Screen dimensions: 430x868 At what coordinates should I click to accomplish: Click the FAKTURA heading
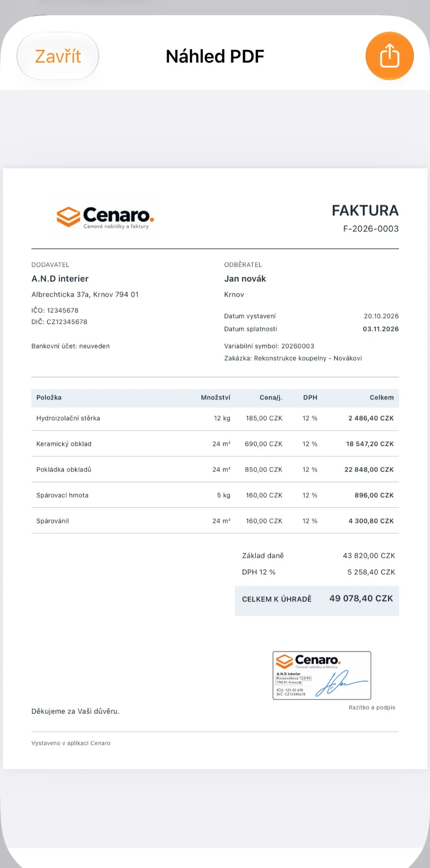coord(365,211)
